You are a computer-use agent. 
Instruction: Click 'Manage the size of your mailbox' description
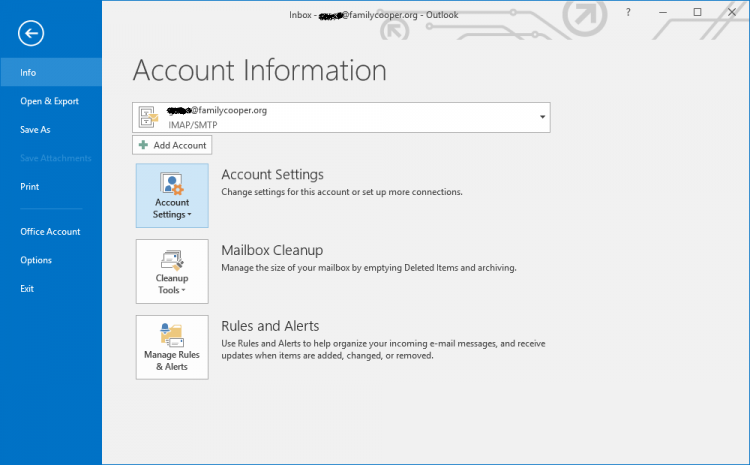point(369,268)
